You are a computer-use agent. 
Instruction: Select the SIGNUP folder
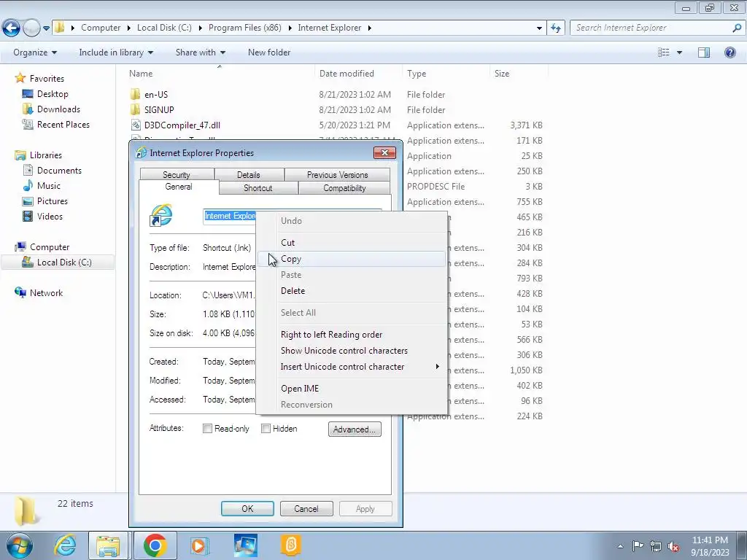(159, 109)
